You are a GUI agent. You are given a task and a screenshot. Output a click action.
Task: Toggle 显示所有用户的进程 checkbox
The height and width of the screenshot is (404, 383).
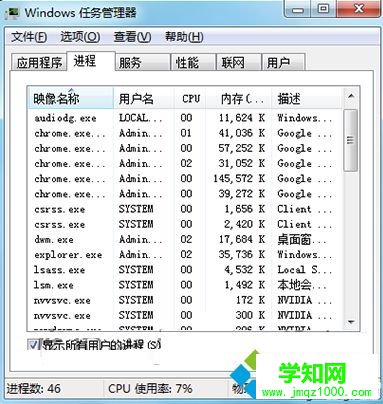(x=33, y=344)
